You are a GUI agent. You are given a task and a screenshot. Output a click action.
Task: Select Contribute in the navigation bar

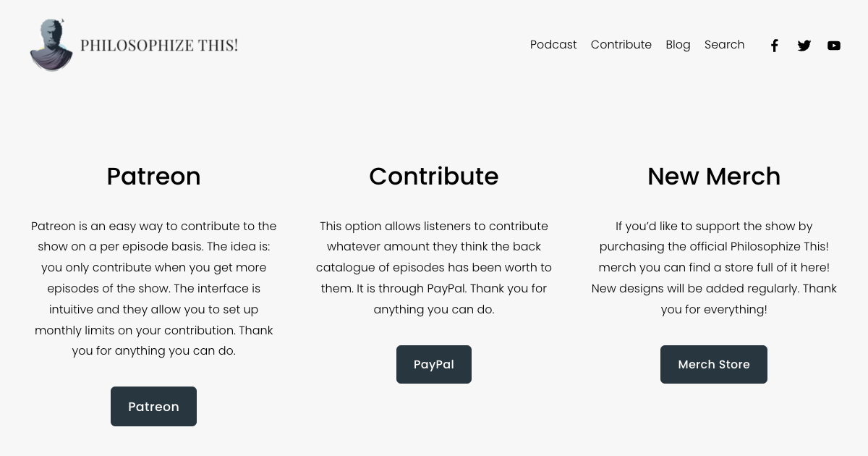pyautogui.click(x=621, y=45)
